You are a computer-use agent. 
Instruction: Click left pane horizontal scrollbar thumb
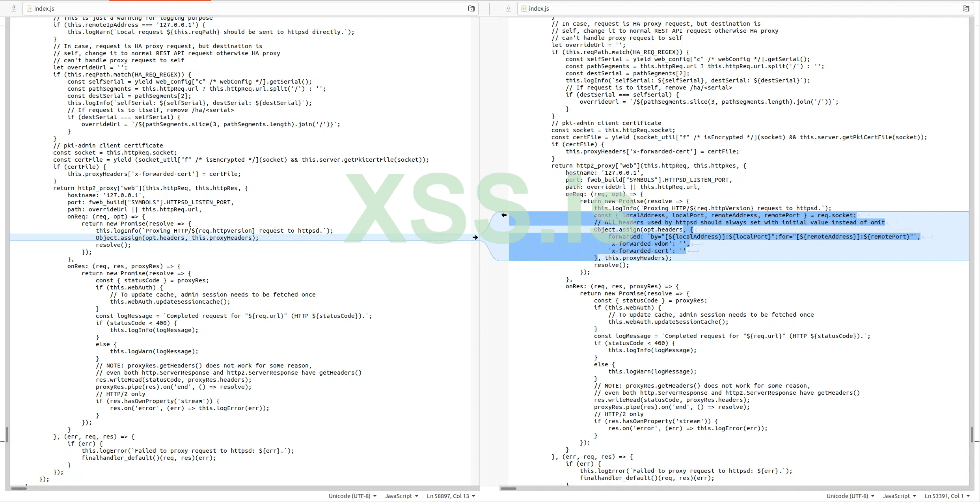click(19, 489)
